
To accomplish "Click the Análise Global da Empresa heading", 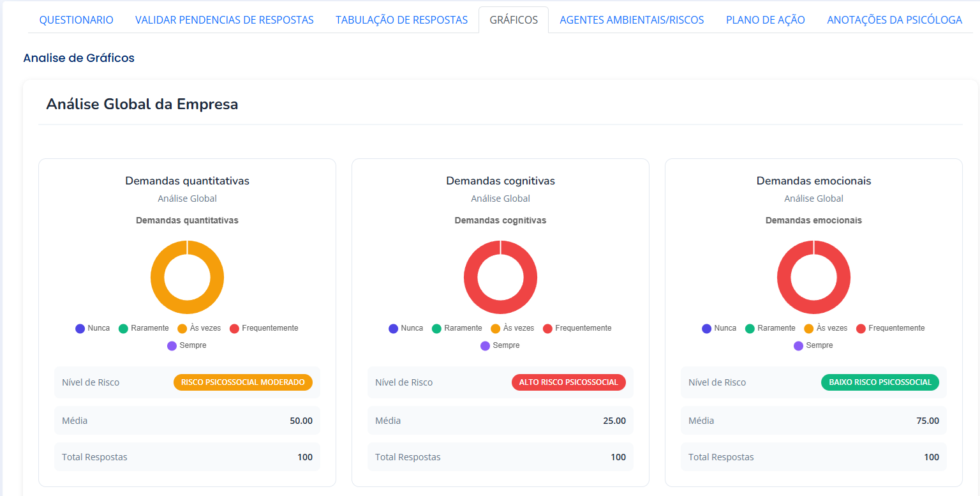I will click(x=142, y=104).
